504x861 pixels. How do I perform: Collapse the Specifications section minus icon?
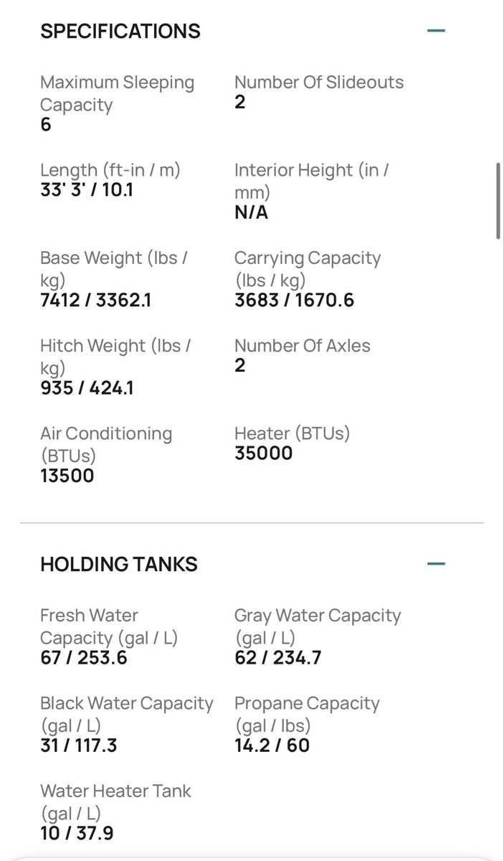click(436, 31)
